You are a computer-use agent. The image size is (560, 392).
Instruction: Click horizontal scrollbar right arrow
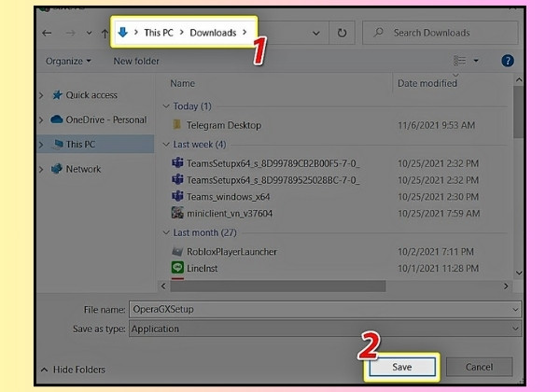click(x=506, y=287)
